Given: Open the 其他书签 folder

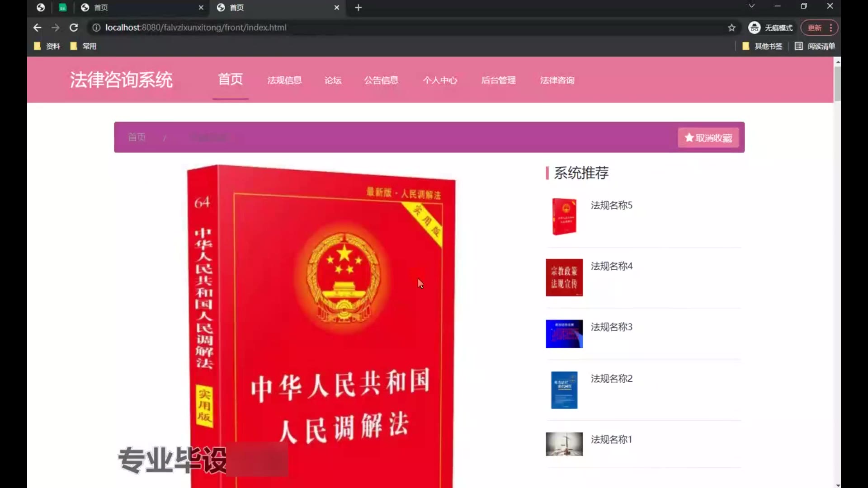Looking at the screenshot, I should [762, 46].
